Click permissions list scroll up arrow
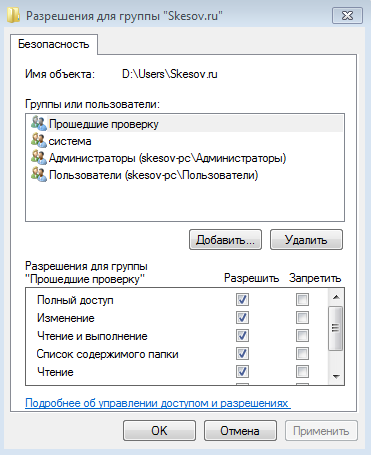This screenshot has height=455, width=371. click(x=336, y=297)
